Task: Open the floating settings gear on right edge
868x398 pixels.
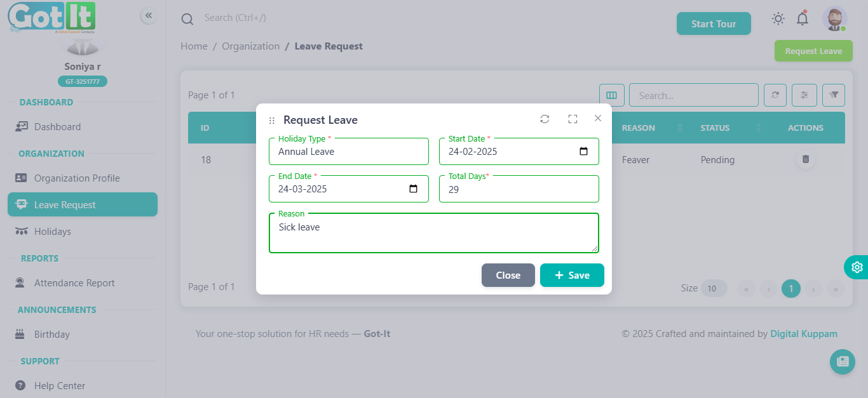Action: point(857,267)
